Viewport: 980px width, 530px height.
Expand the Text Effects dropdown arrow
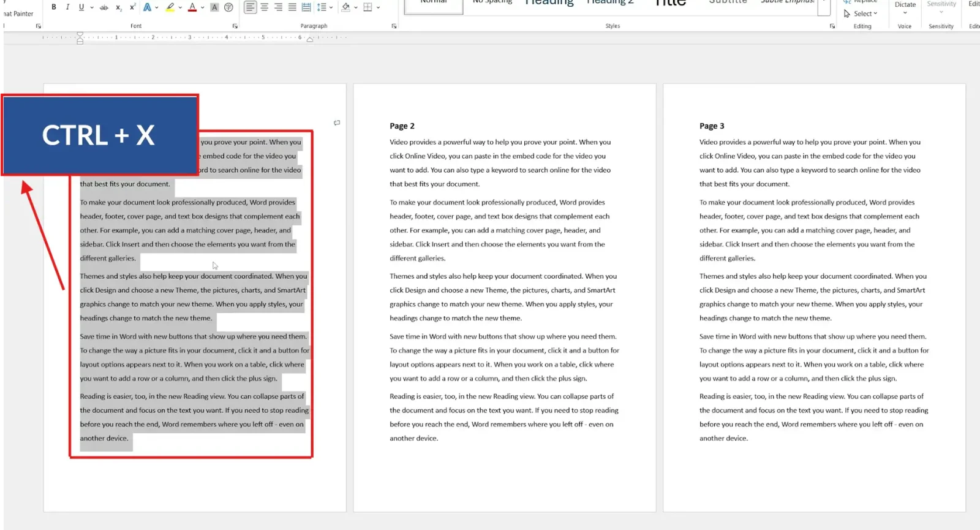[x=157, y=7]
